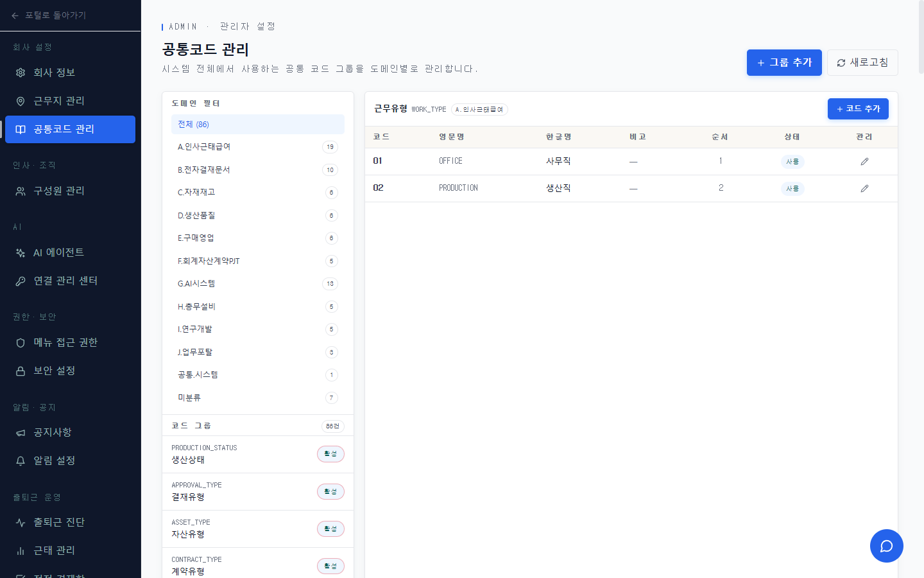
Task: Filter by G.AI시스템 domain
Action: pos(258,284)
